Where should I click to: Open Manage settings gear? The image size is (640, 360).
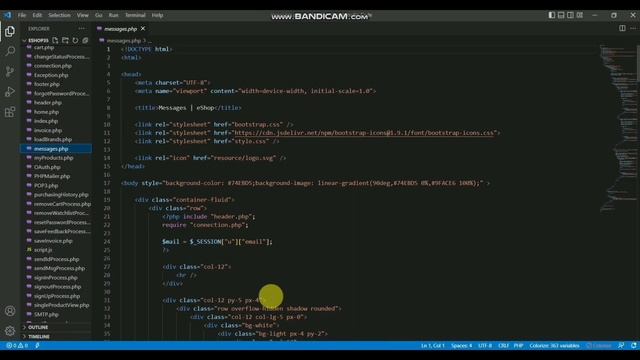pos(10,330)
